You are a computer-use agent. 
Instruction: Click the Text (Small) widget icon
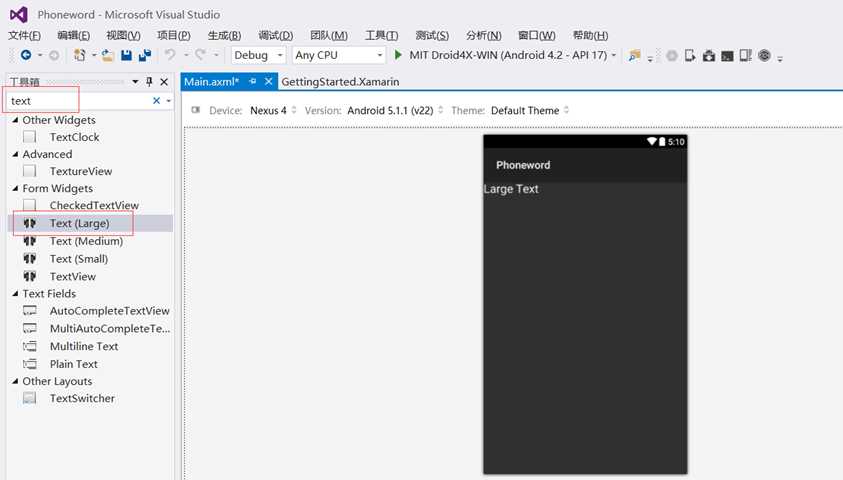point(30,259)
